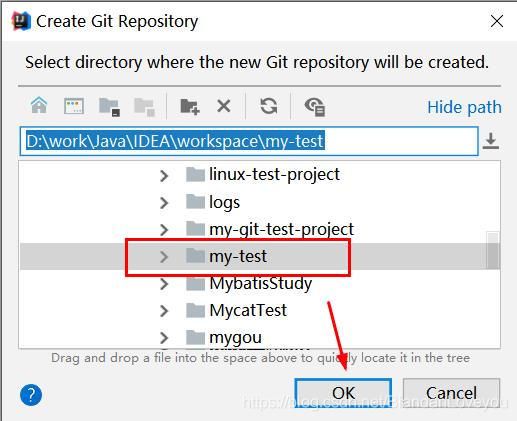Expand the logs folder
The height and width of the screenshot is (421, 517).
(164, 202)
